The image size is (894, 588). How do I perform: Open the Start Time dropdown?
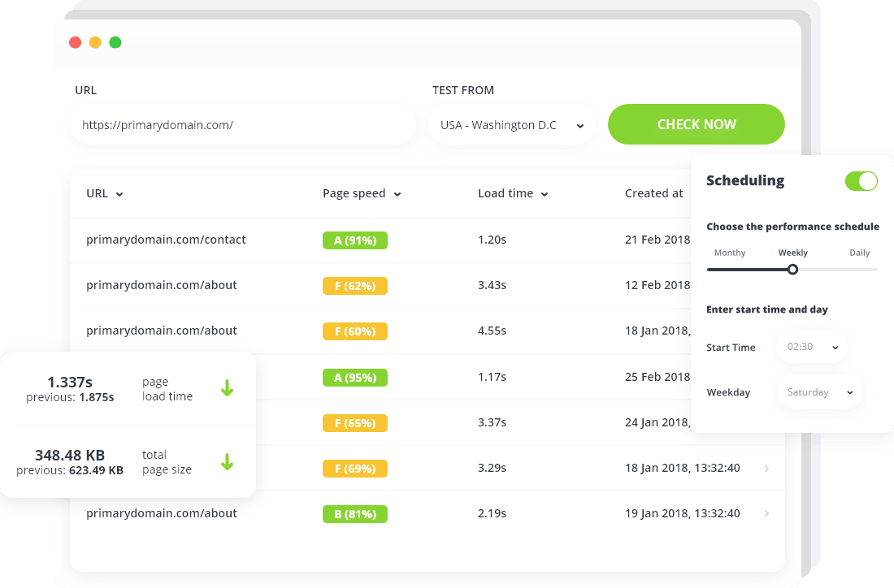click(x=812, y=347)
